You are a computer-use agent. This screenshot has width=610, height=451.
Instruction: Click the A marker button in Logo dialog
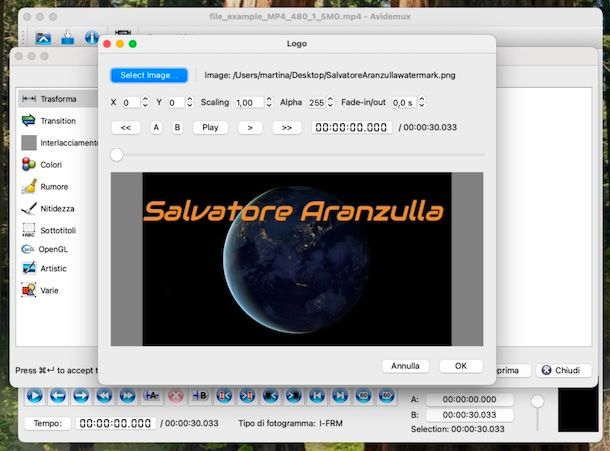coord(156,127)
